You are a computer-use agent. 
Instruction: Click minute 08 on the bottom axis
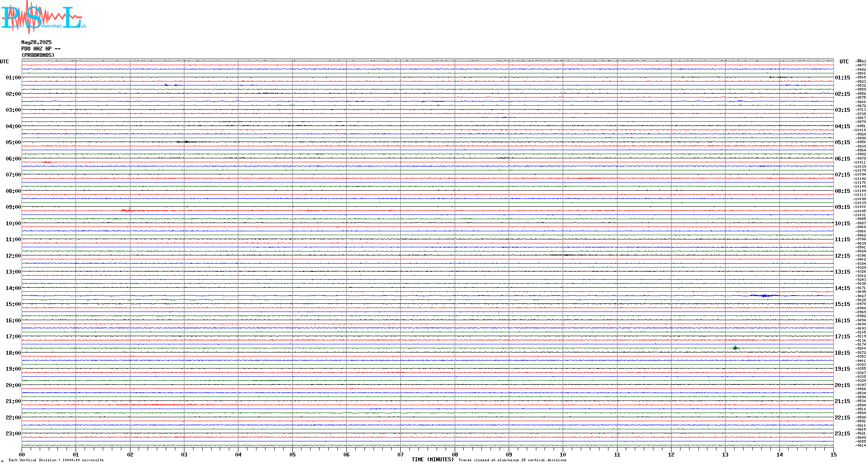click(455, 454)
